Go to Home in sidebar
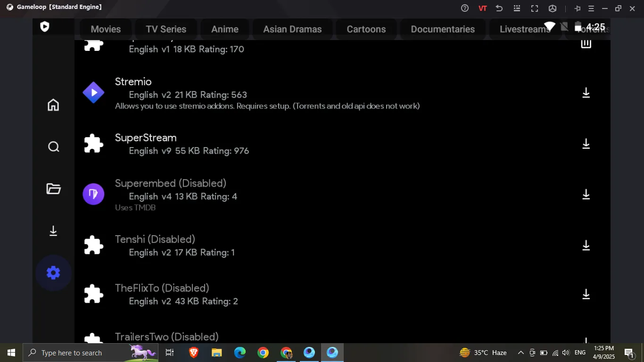The image size is (644, 362). (x=53, y=105)
